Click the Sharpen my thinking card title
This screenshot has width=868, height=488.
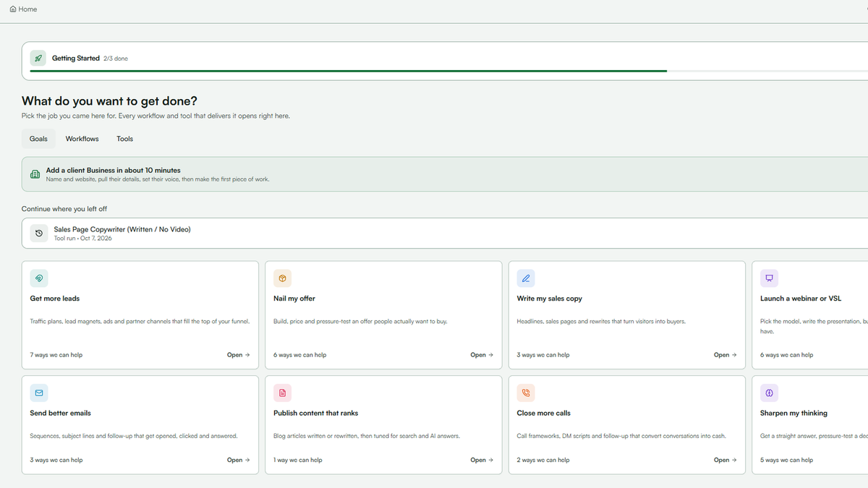pyautogui.click(x=793, y=414)
